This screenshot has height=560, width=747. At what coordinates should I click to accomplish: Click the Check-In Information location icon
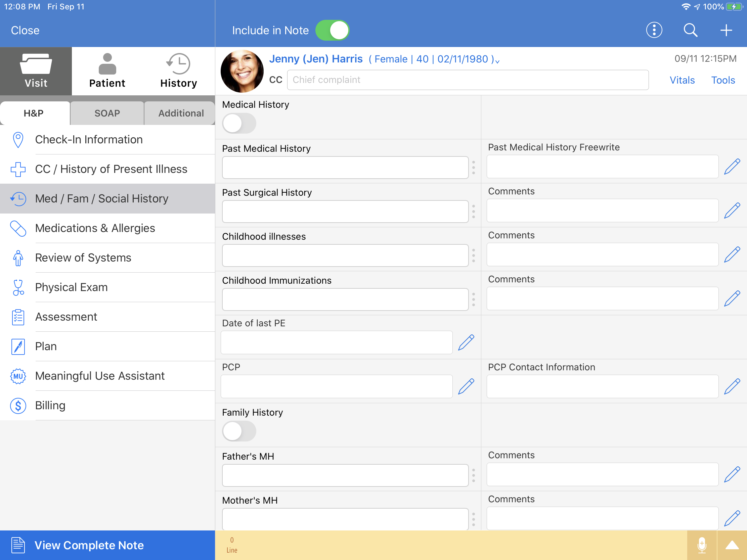[16, 139]
